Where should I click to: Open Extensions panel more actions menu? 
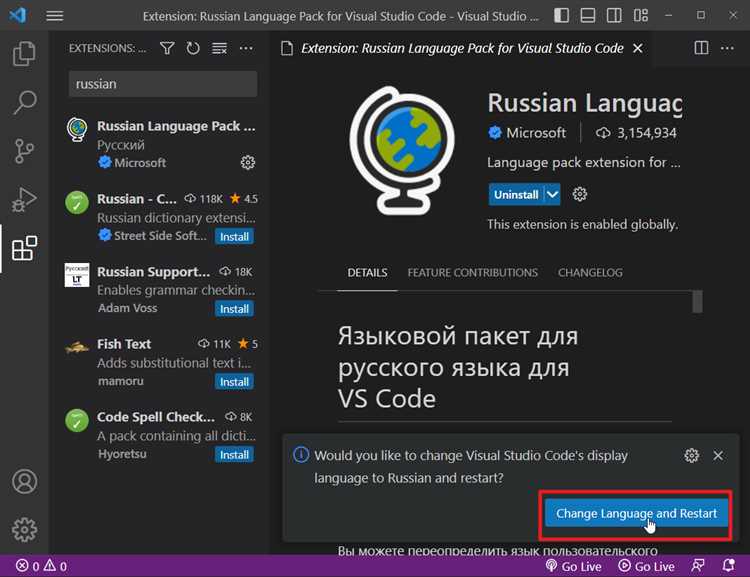(246, 48)
